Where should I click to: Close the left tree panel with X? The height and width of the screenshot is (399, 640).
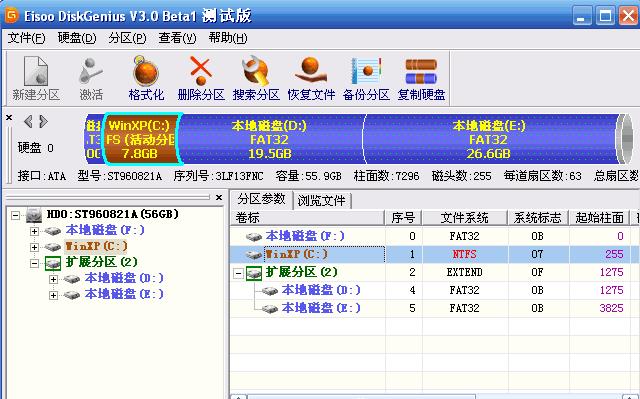[x=219, y=197]
